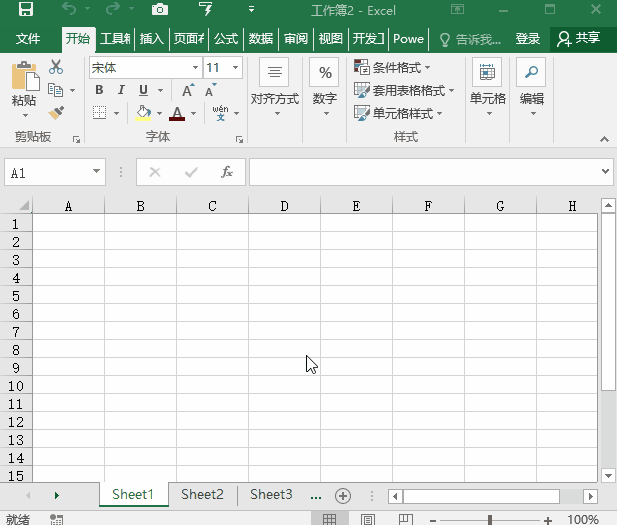Open the 宋体 font name dropdown
The height and width of the screenshot is (525, 617).
point(195,68)
